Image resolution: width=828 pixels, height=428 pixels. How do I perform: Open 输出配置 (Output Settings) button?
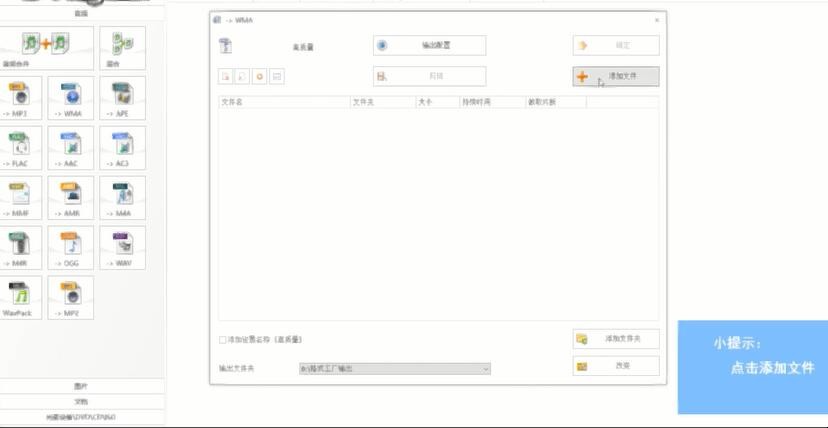click(429, 45)
